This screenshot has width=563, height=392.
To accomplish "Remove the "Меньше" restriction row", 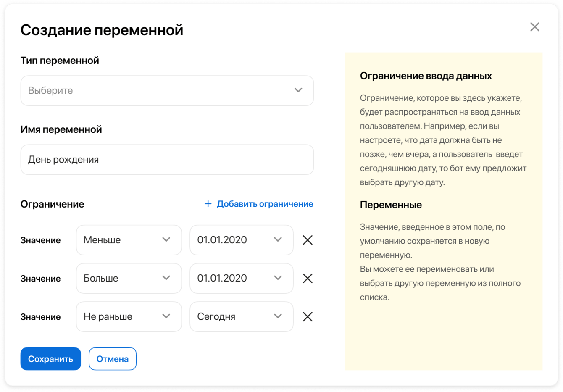I will coord(308,240).
